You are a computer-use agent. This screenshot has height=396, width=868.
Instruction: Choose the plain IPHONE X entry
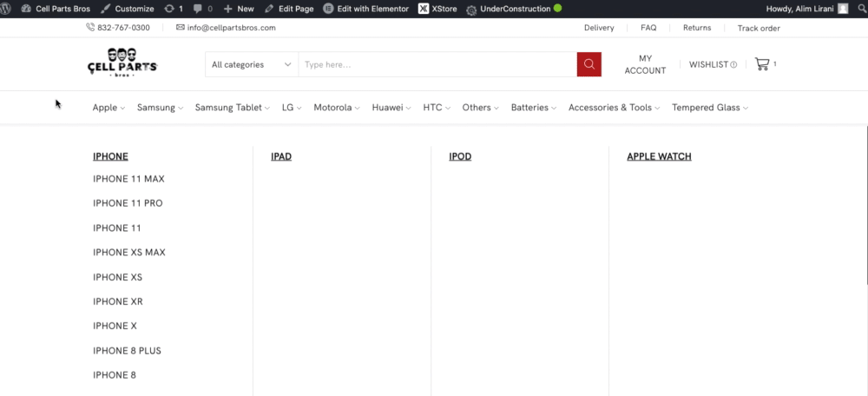click(x=115, y=327)
